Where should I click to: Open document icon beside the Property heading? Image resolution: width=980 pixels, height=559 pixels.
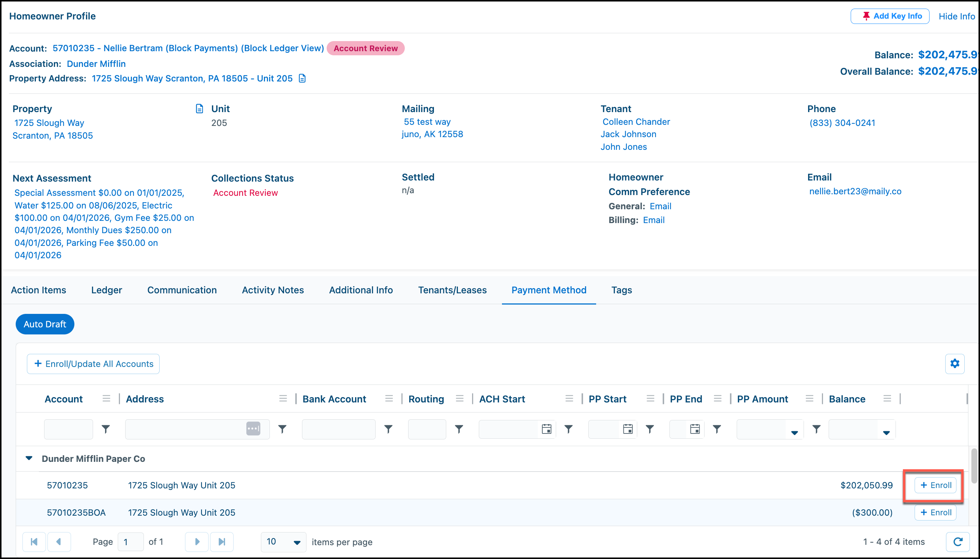click(199, 109)
